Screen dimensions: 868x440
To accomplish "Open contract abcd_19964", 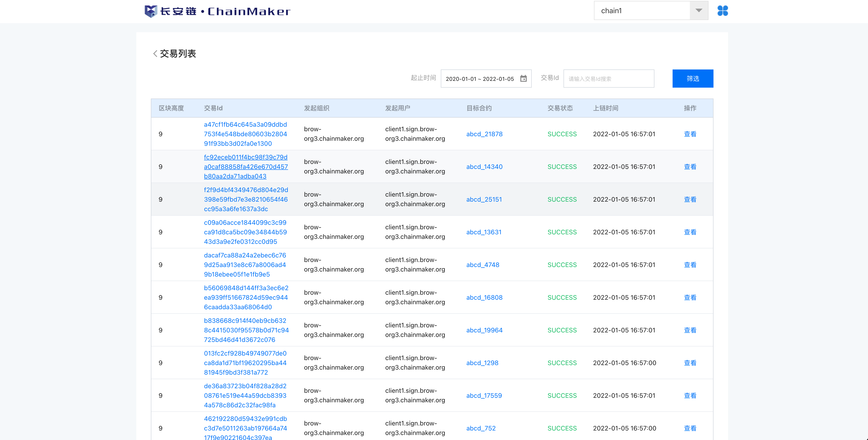I will (484, 330).
